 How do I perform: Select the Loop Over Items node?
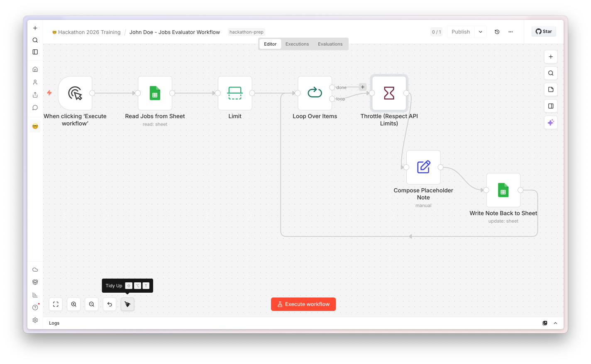(315, 93)
